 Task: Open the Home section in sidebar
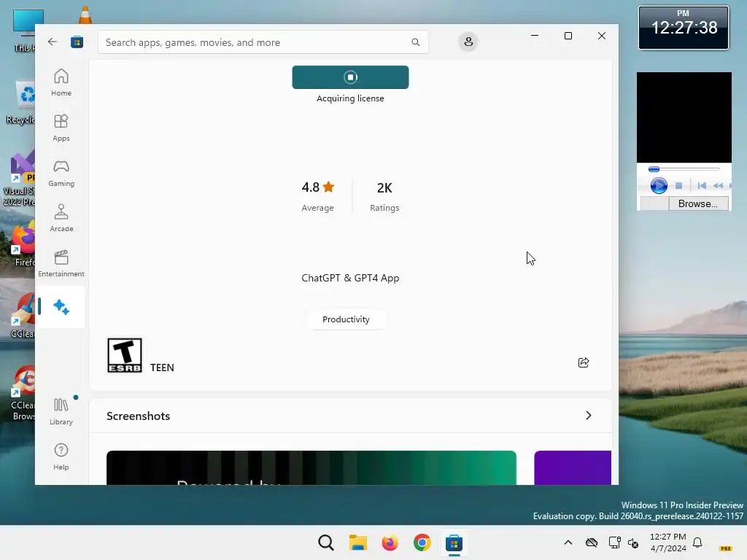61,82
